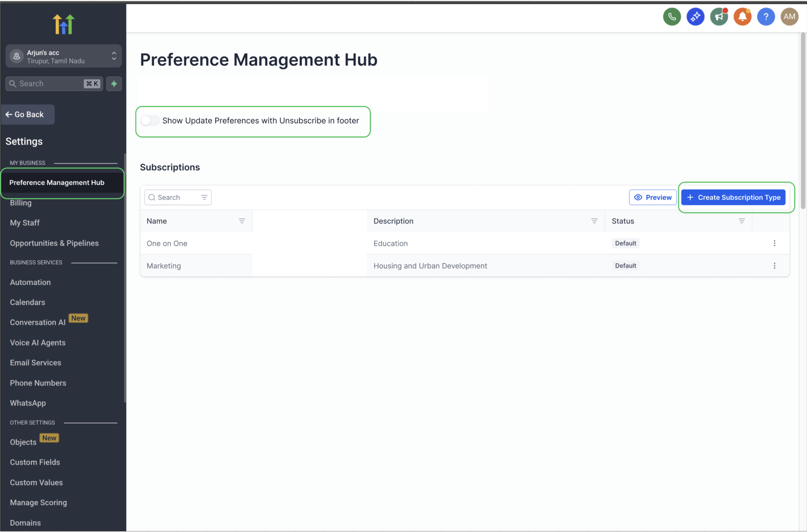Open Billing in settings sidebar
Viewport: 807px width, 532px height.
tap(21, 203)
